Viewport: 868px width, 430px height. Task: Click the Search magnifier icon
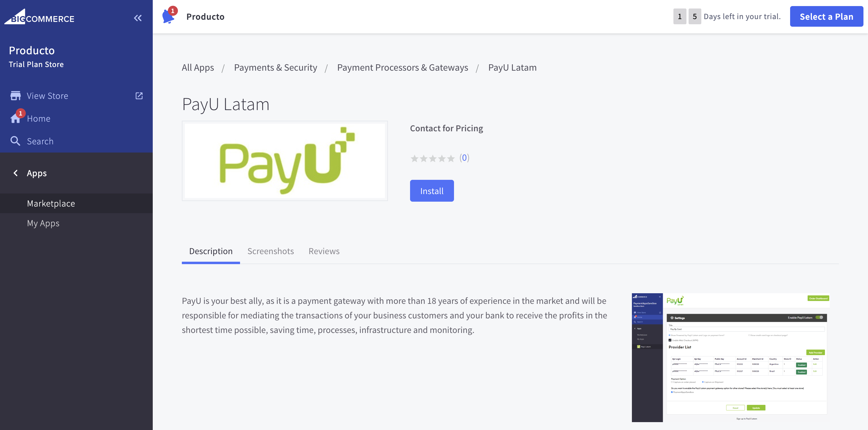(x=15, y=141)
